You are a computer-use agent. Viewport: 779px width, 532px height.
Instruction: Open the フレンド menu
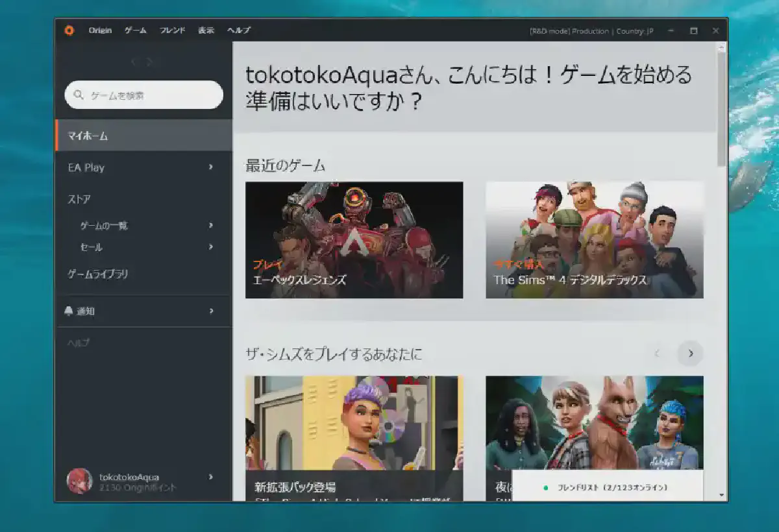(173, 30)
